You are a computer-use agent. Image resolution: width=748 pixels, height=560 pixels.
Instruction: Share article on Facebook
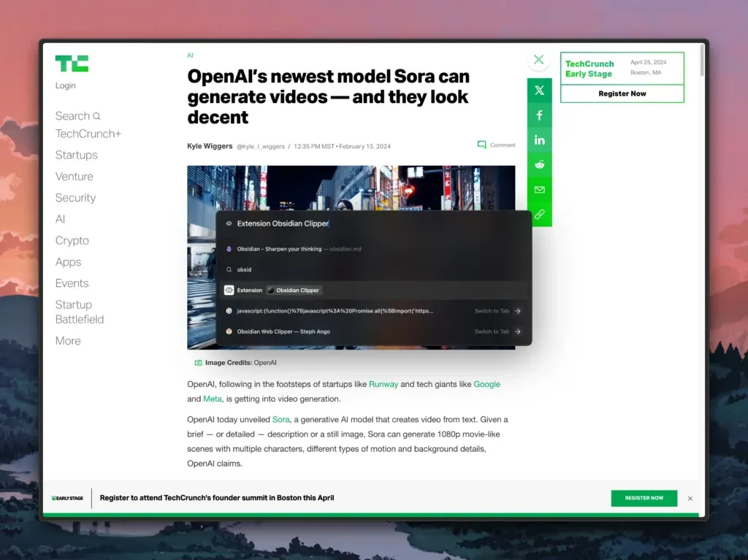tap(540, 115)
